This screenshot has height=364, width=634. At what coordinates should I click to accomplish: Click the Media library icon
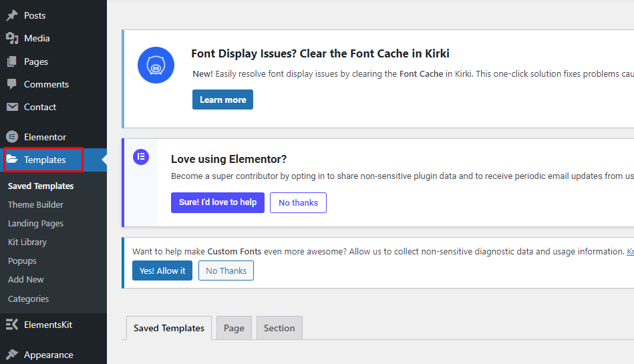12,39
